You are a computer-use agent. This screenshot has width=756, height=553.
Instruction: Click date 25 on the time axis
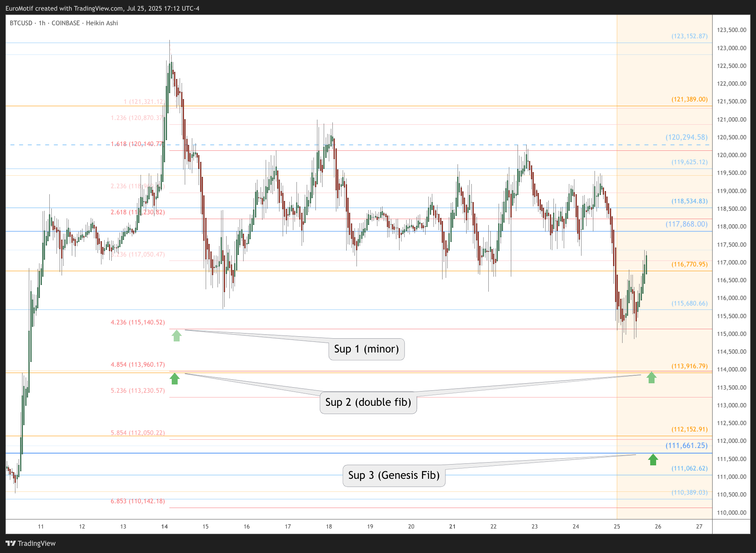[617, 526]
